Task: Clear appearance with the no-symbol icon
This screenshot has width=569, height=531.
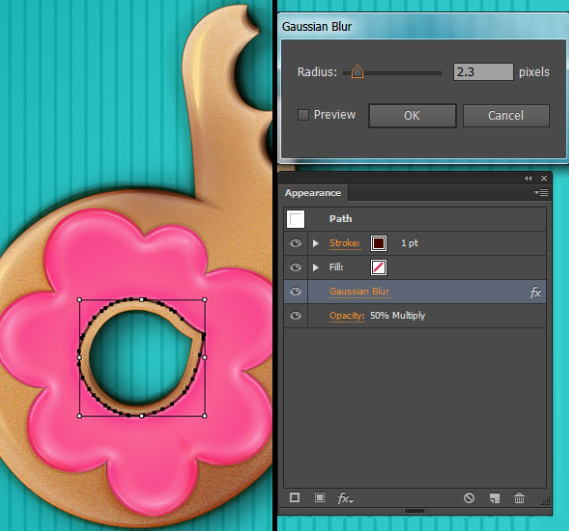Action: click(469, 498)
